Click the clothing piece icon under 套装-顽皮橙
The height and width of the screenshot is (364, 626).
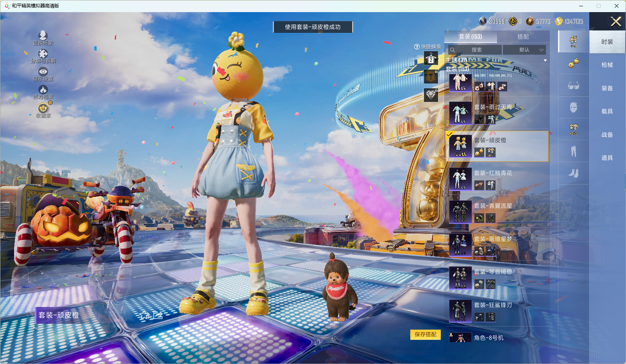(491, 152)
